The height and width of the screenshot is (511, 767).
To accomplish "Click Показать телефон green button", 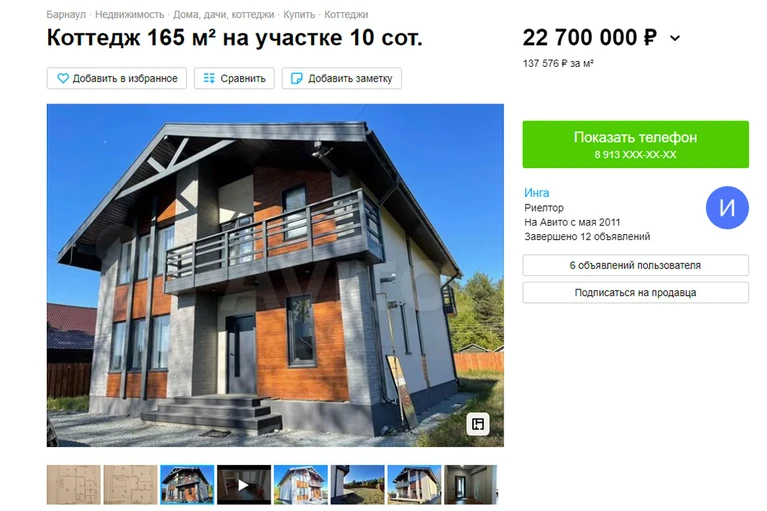I will 635,144.
